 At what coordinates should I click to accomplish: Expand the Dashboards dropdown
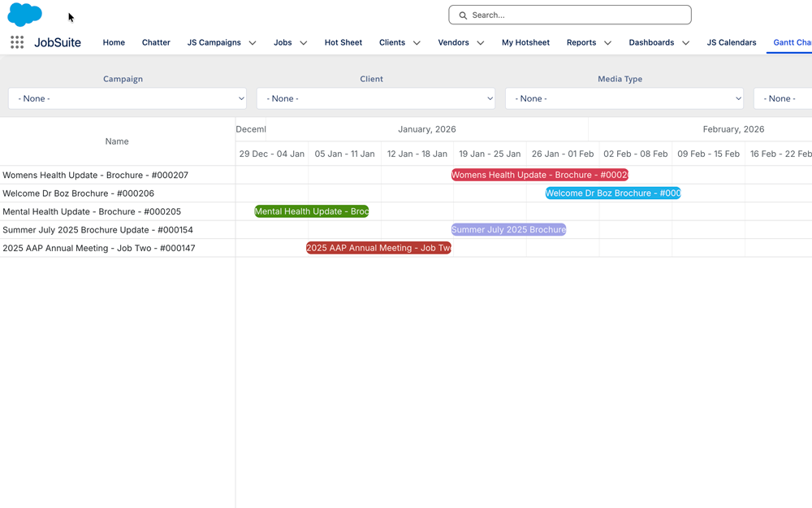pyautogui.click(x=686, y=42)
